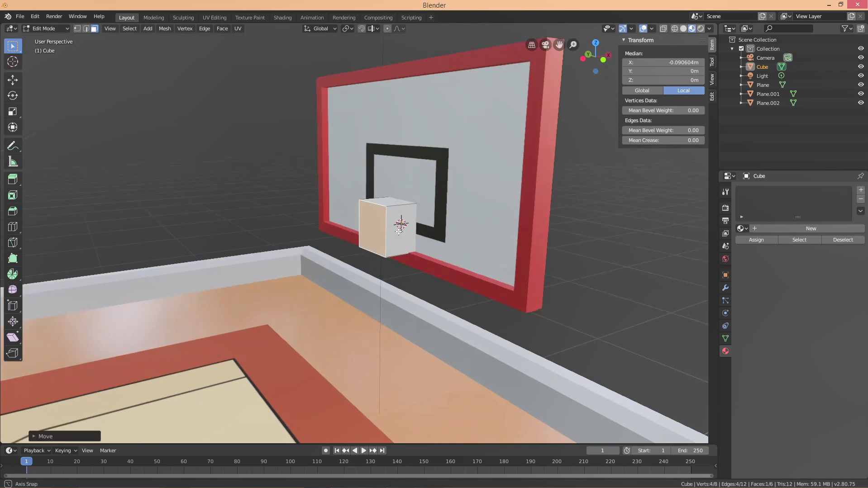
Task: Select the Cursor tool in toolbar
Action: tap(13, 62)
